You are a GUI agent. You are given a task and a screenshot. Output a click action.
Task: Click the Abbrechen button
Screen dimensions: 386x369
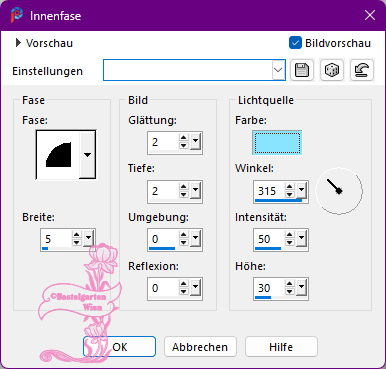point(200,347)
